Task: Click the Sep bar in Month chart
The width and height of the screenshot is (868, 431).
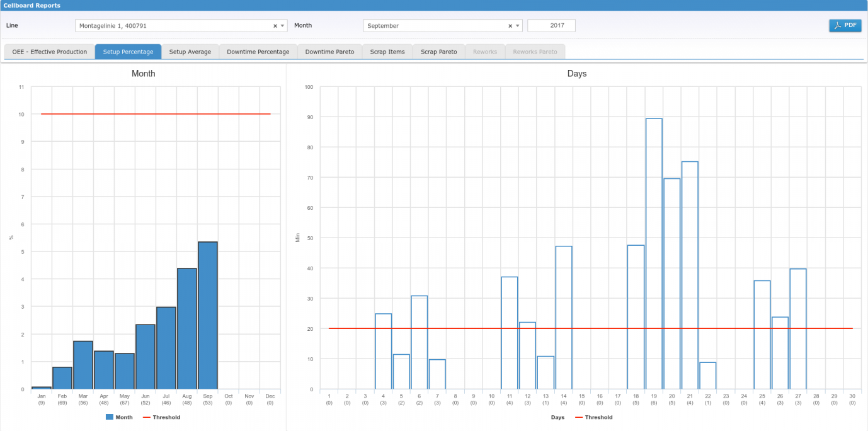Action: pyautogui.click(x=208, y=315)
